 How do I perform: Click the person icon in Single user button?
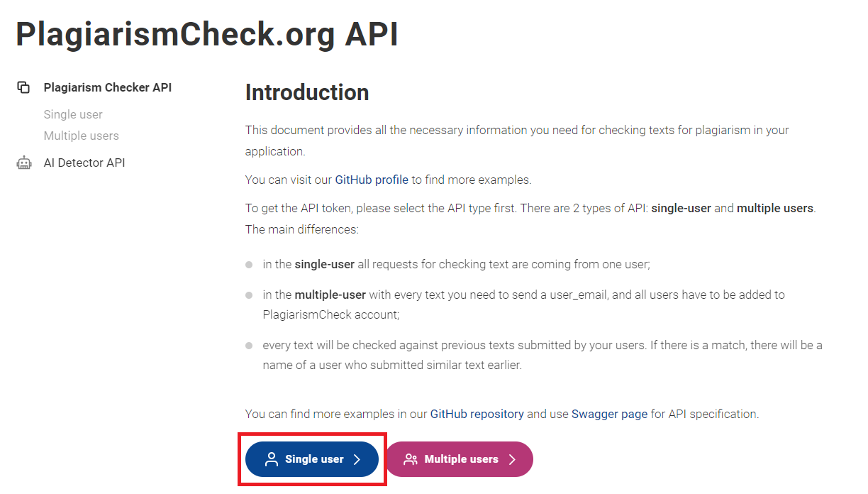coord(272,459)
